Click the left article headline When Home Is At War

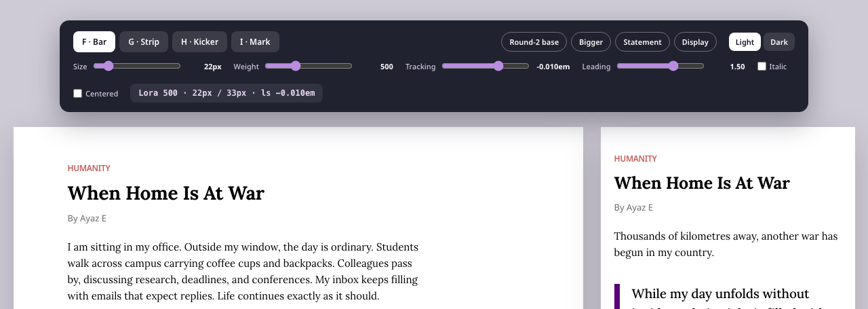166,193
